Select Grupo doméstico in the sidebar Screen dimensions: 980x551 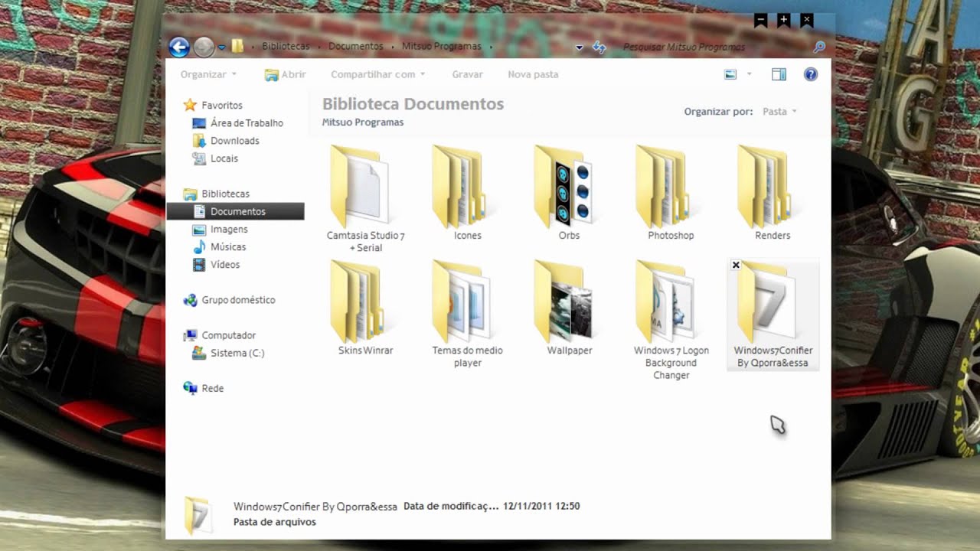point(238,300)
